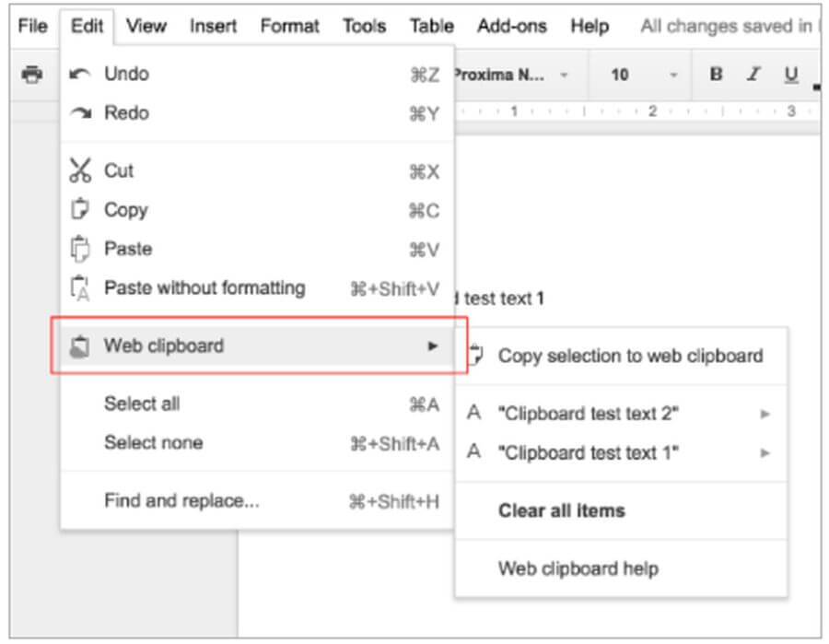Choose Select all from the Edit menu
829x644 pixels.
(x=142, y=404)
